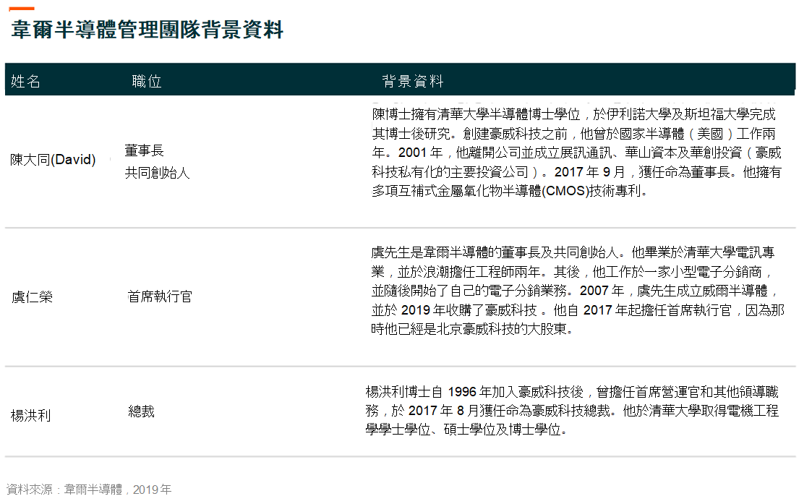812x504 pixels.
Task: Click the line starting 學學士學位、碩士學位
Action: 466,430
